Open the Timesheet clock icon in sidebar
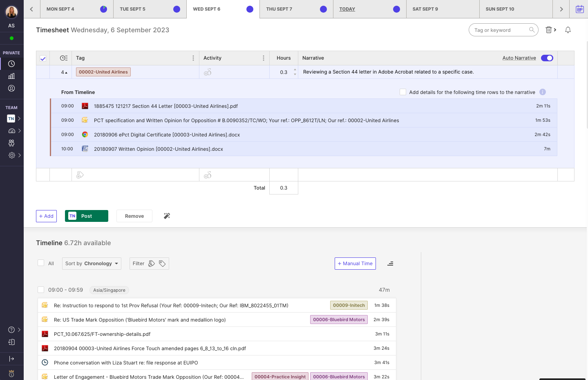This screenshot has height=380, width=588. tap(11, 64)
